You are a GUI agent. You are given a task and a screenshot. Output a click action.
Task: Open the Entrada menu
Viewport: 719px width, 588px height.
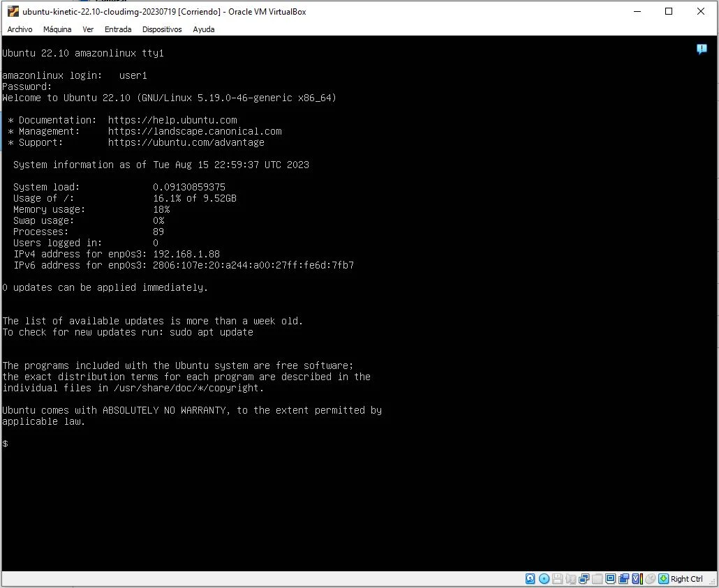pos(118,29)
